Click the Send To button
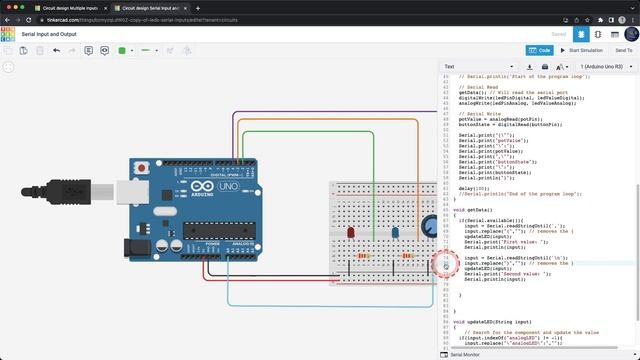 point(623,50)
